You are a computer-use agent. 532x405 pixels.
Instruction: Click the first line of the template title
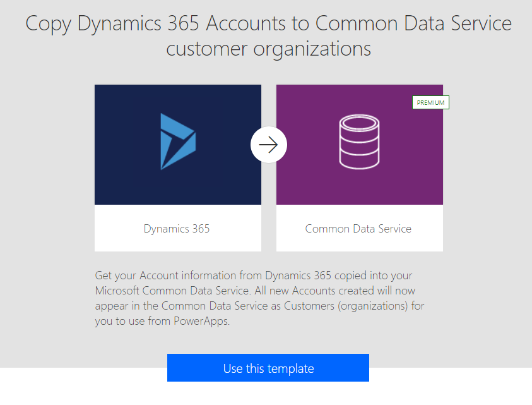[268, 24]
